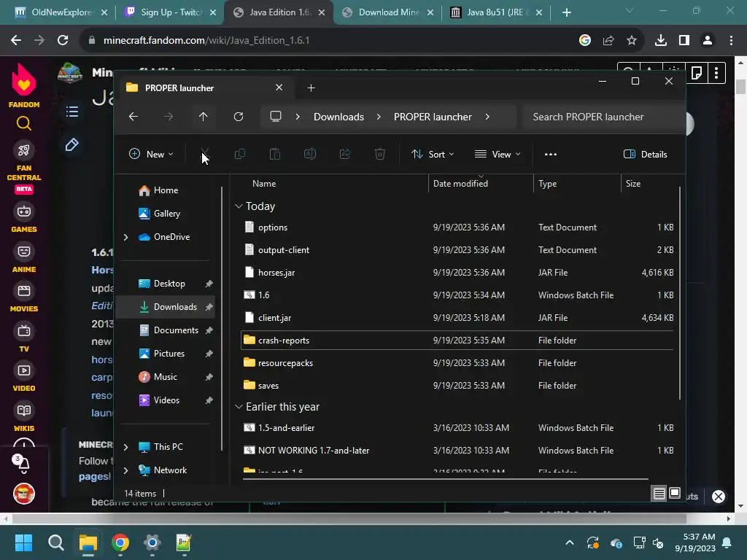Show hidden system tray icons
Viewport: 747px width, 560px height.
coord(569,542)
